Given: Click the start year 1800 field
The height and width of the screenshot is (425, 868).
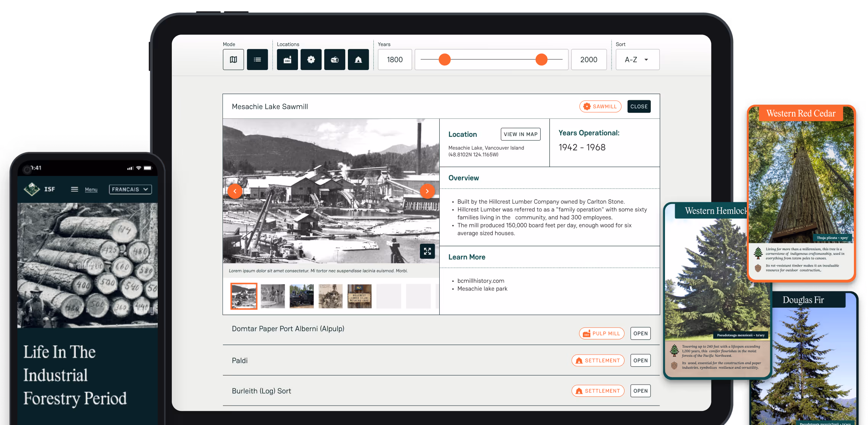Looking at the screenshot, I should 395,59.
